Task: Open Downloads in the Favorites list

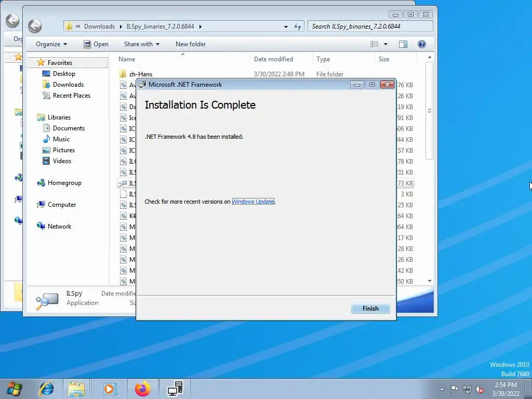Action: pyautogui.click(x=68, y=85)
